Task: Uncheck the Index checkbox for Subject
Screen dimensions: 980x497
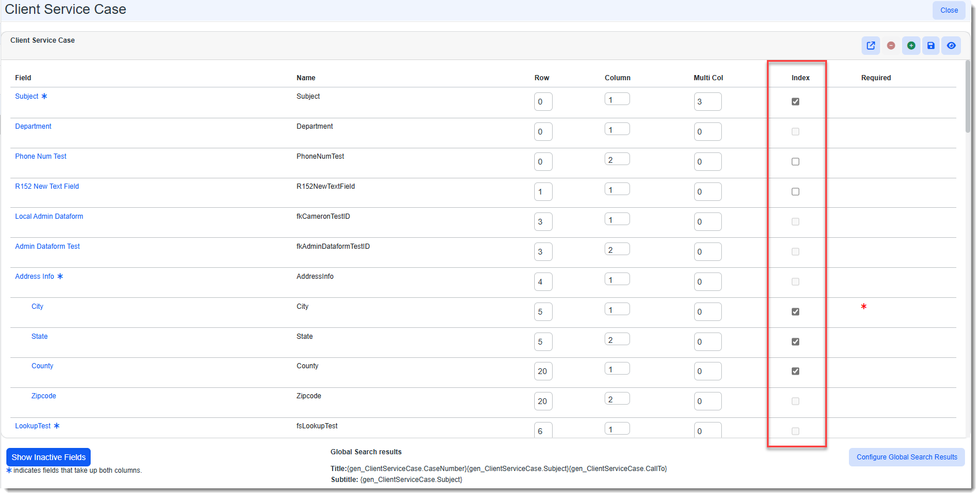Action: coord(795,102)
